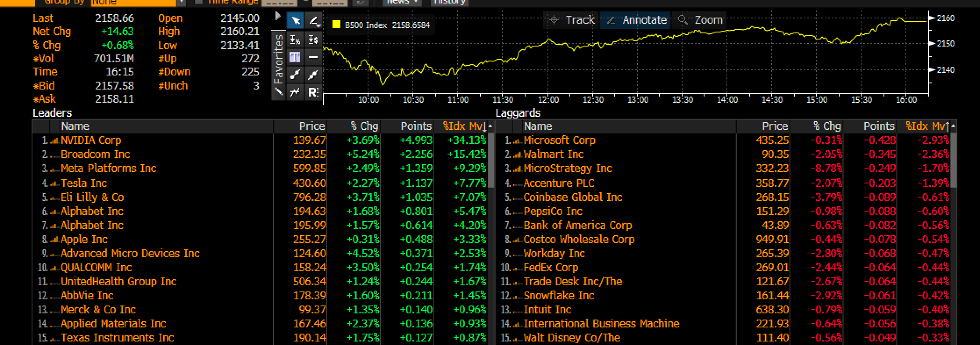Click the mini chart icon beside Walmart Inc

pos(517,155)
